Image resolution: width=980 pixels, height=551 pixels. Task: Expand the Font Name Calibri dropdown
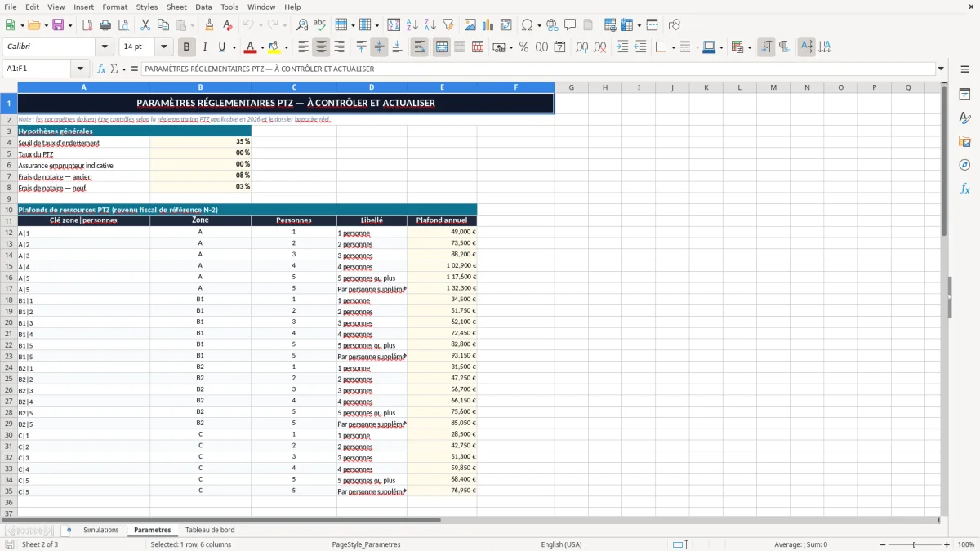coord(105,47)
